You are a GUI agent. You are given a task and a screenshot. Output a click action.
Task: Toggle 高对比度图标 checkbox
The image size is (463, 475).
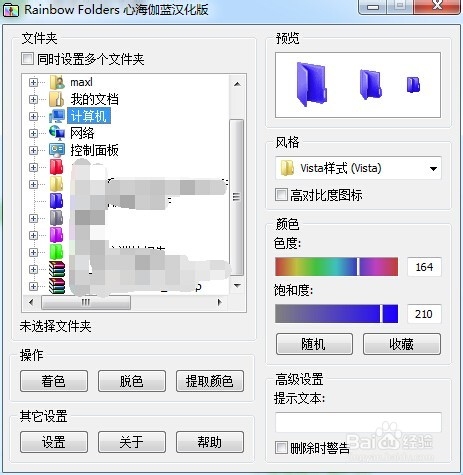tap(281, 195)
